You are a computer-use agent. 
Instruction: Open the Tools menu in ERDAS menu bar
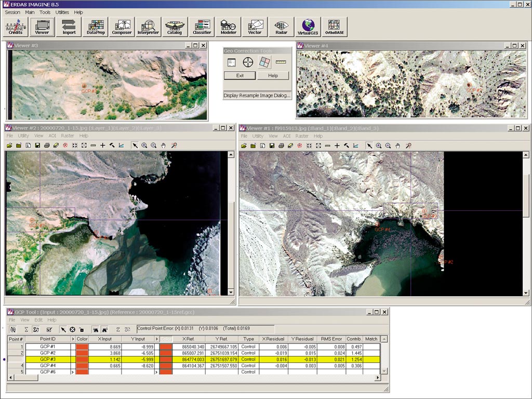coord(45,12)
